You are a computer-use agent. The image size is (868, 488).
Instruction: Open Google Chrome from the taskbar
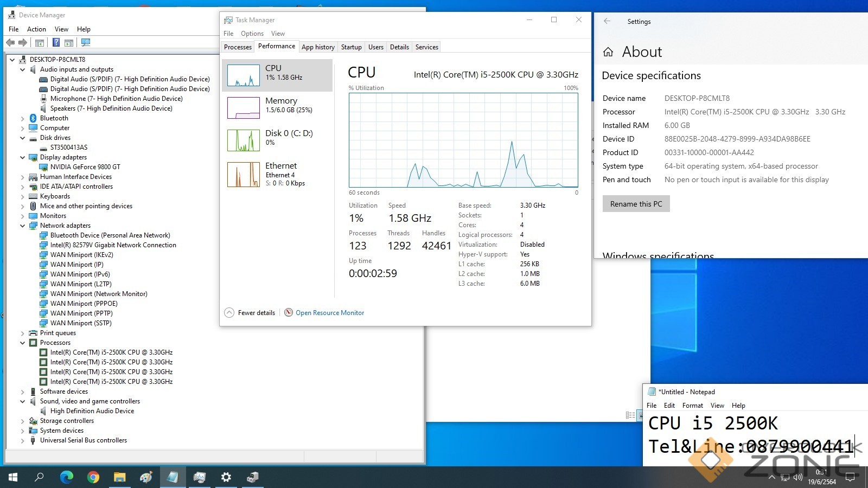pyautogui.click(x=93, y=477)
